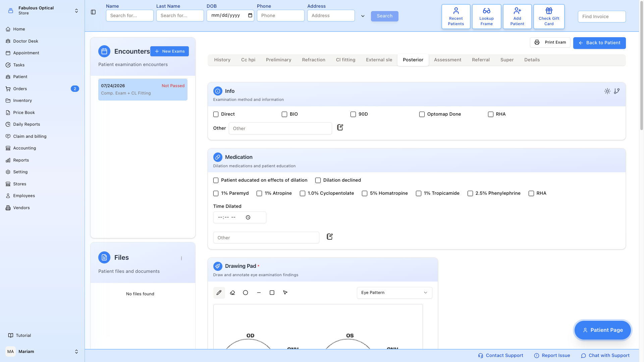644x362 pixels.
Task: Click Add Patient button
Action: [517, 16]
